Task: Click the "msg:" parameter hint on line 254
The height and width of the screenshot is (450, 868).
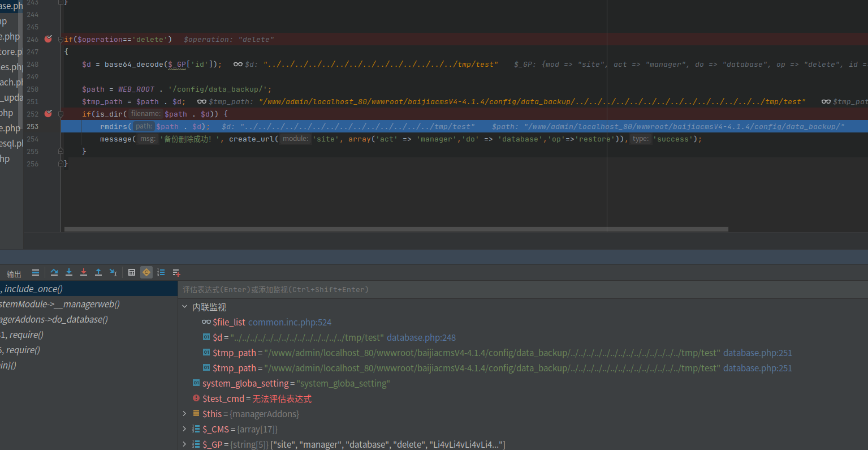Action: click(148, 139)
